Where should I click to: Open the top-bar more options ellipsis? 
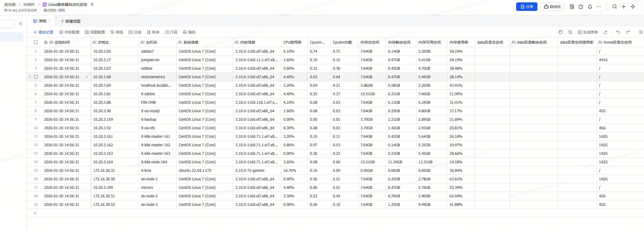[599, 7]
